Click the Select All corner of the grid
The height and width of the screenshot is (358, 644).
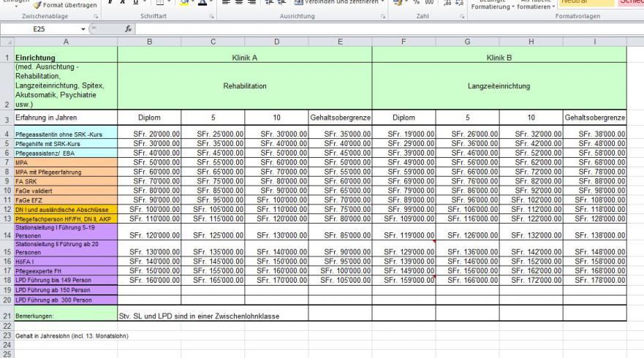pyautogui.click(x=7, y=42)
